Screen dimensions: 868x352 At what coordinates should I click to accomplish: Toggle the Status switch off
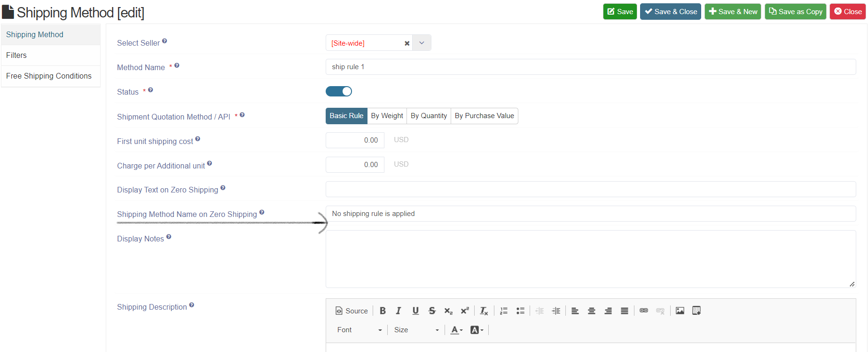coord(339,91)
